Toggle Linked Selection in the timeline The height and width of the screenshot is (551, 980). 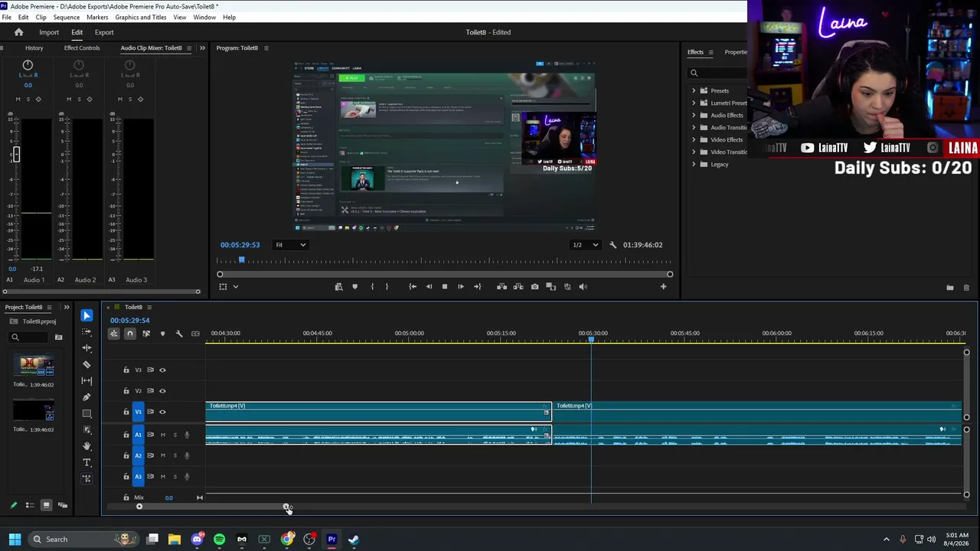click(146, 333)
